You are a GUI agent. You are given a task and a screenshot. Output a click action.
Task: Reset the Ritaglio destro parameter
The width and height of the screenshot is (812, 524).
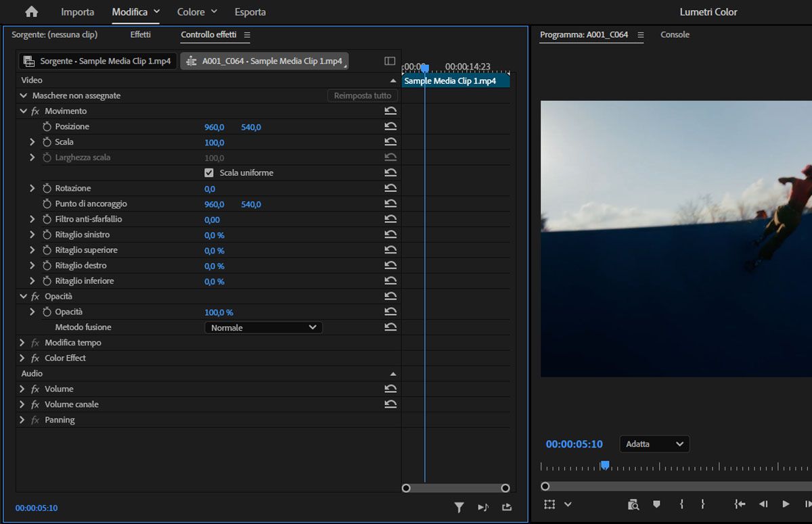click(x=390, y=266)
